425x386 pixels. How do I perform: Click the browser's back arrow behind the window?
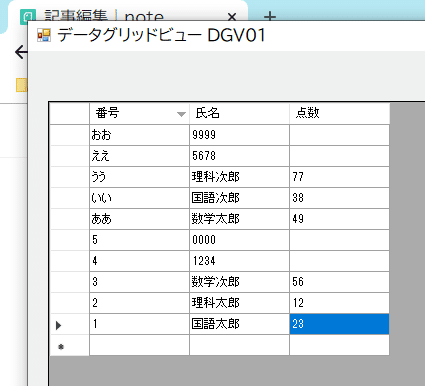pos(21,52)
